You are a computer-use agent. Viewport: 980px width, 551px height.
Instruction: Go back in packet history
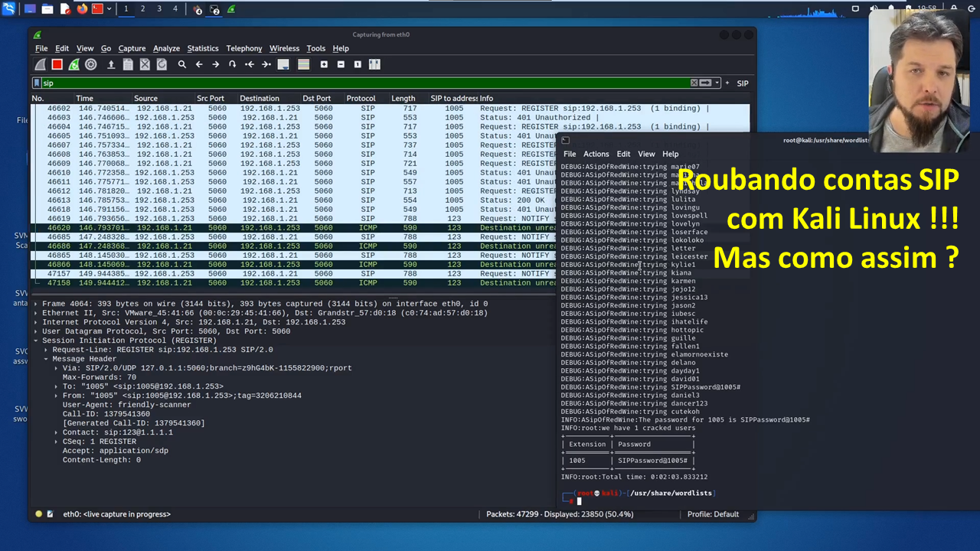199,64
